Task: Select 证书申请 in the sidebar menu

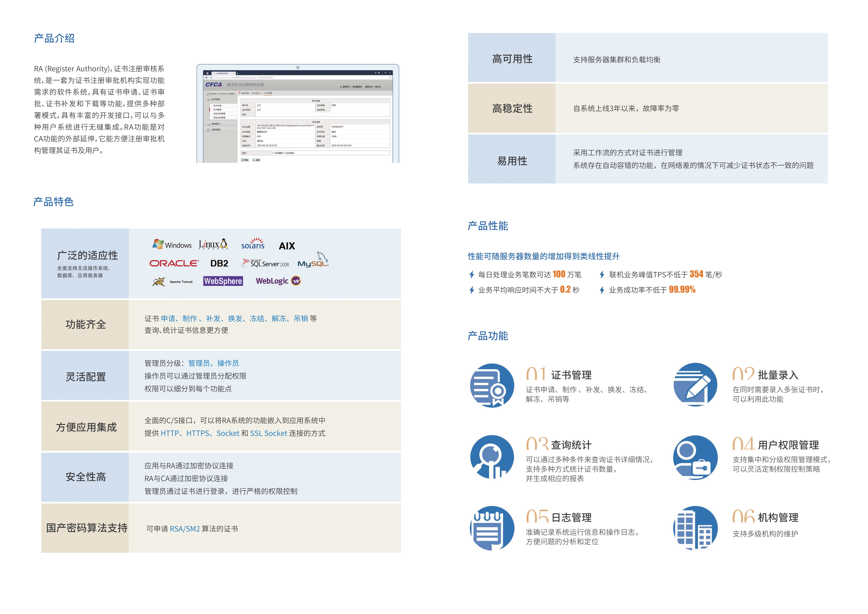Action: point(218,106)
